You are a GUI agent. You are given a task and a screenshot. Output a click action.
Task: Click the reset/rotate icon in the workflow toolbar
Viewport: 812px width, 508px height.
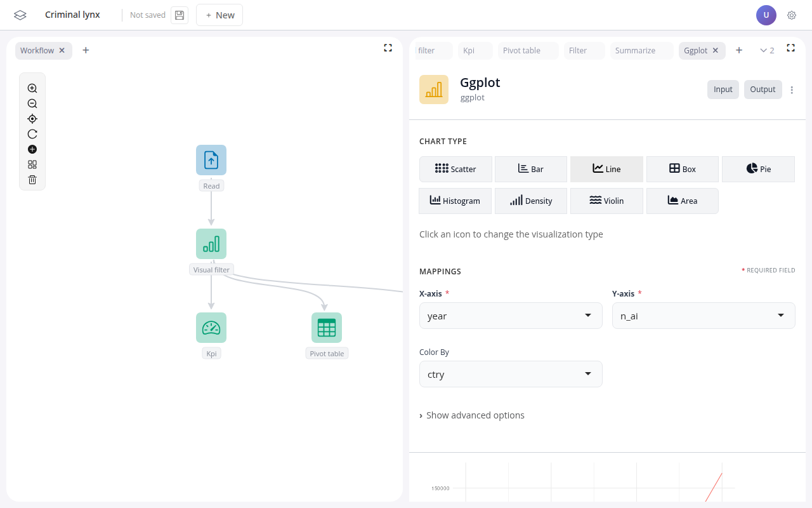32,134
